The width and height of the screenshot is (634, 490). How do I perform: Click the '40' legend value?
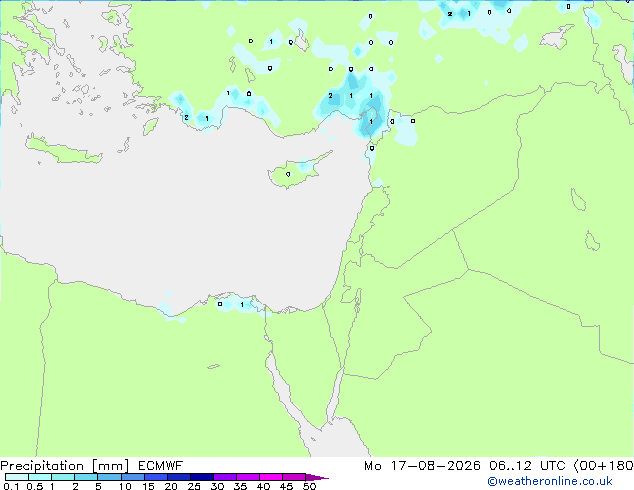point(263,486)
